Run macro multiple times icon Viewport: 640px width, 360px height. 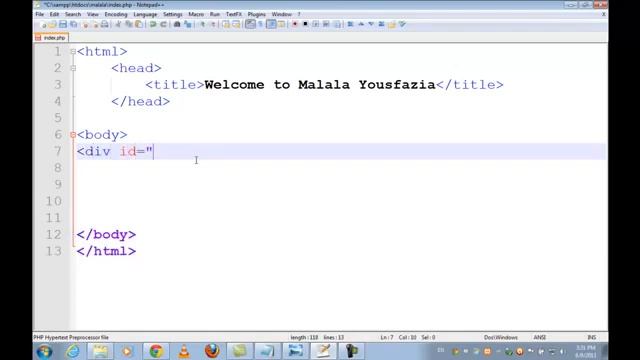326,24
